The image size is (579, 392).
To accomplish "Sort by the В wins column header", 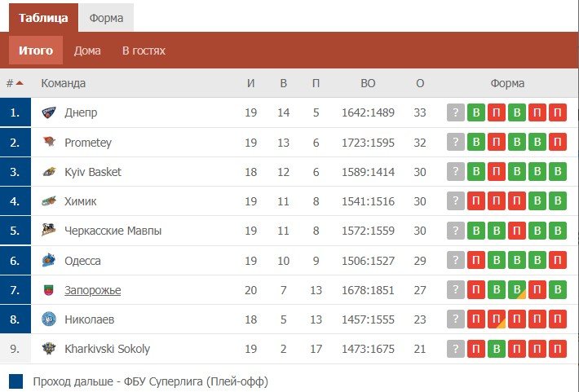I will coord(284,83).
